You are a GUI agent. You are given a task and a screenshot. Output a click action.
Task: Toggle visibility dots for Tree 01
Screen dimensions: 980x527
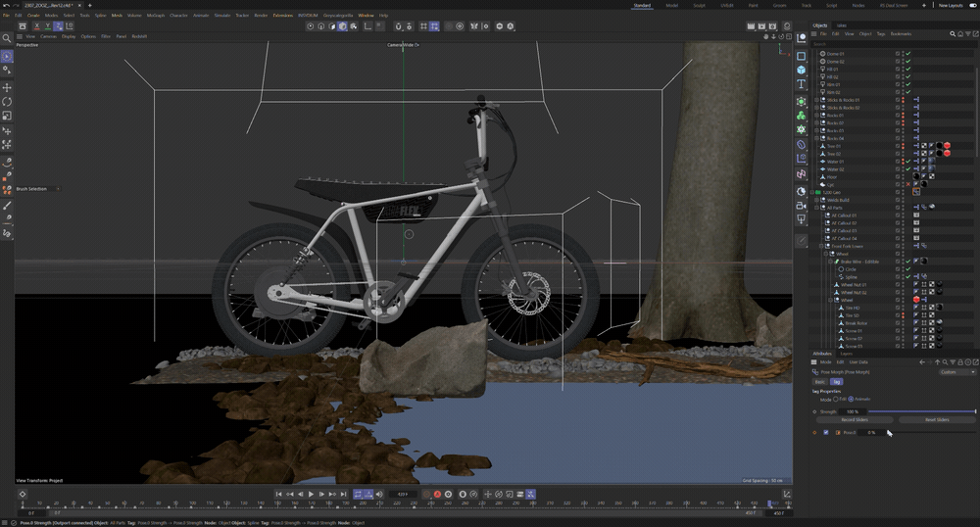(x=904, y=146)
